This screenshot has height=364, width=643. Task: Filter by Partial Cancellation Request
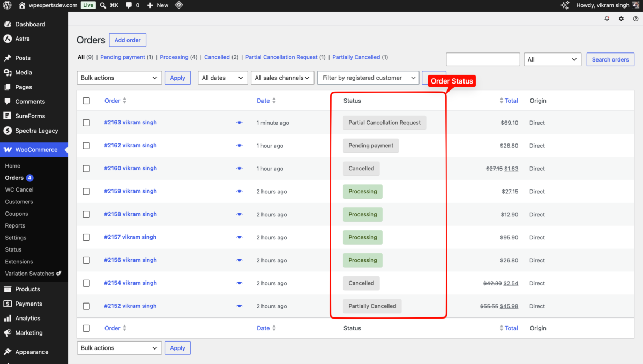281,57
